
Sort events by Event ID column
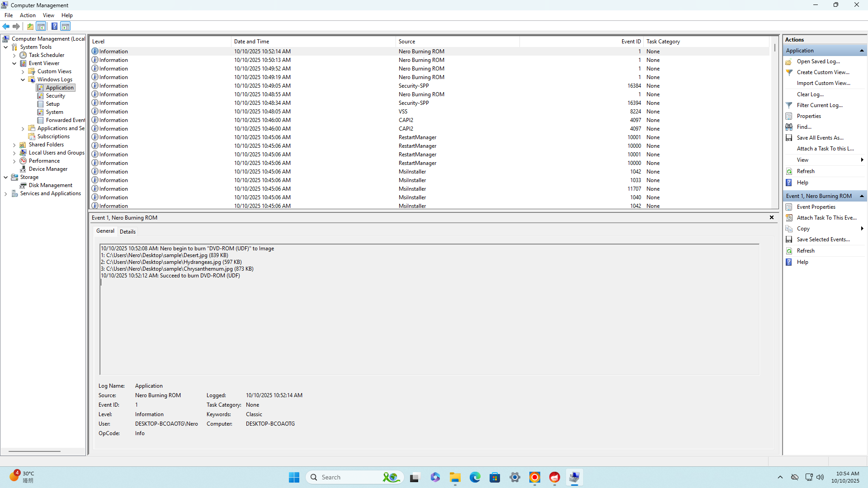click(x=631, y=42)
